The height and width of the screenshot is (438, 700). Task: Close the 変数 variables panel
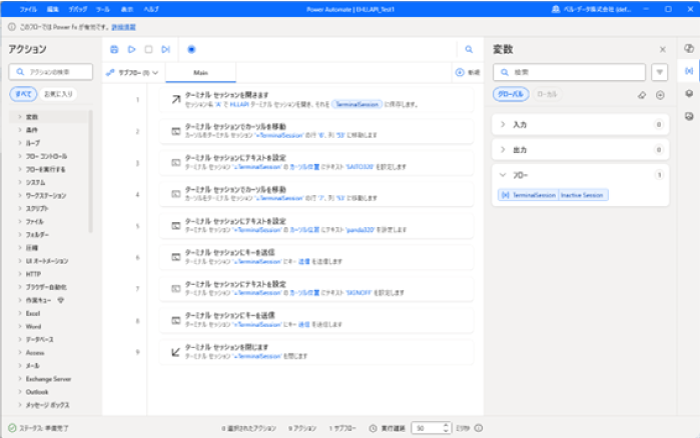coord(661,49)
